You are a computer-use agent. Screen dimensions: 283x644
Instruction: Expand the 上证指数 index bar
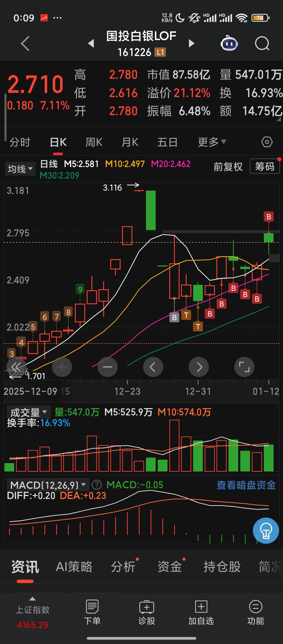[32, 599]
